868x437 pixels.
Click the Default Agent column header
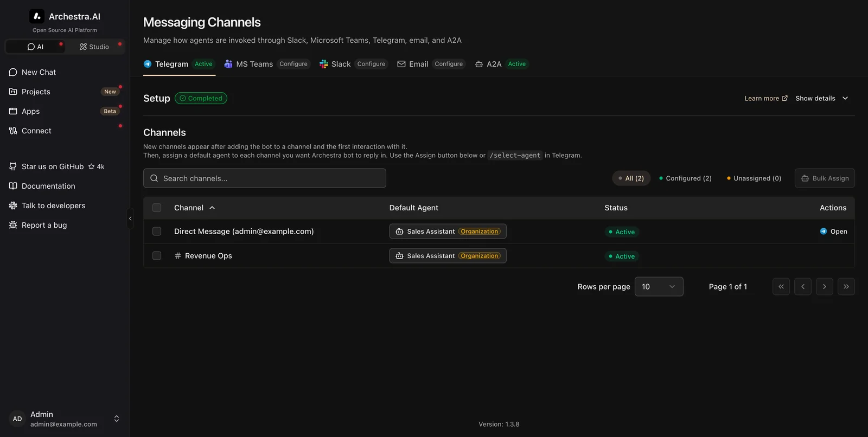pos(414,208)
